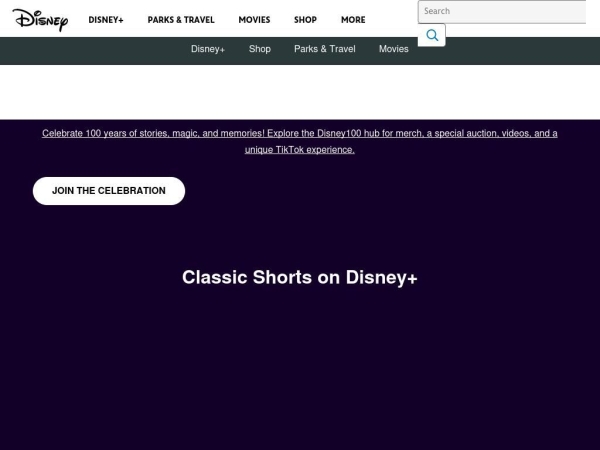Image resolution: width=600 pixels, height=450 pixels.
Task: Focus the Search input field
Action: click(502, 11)
